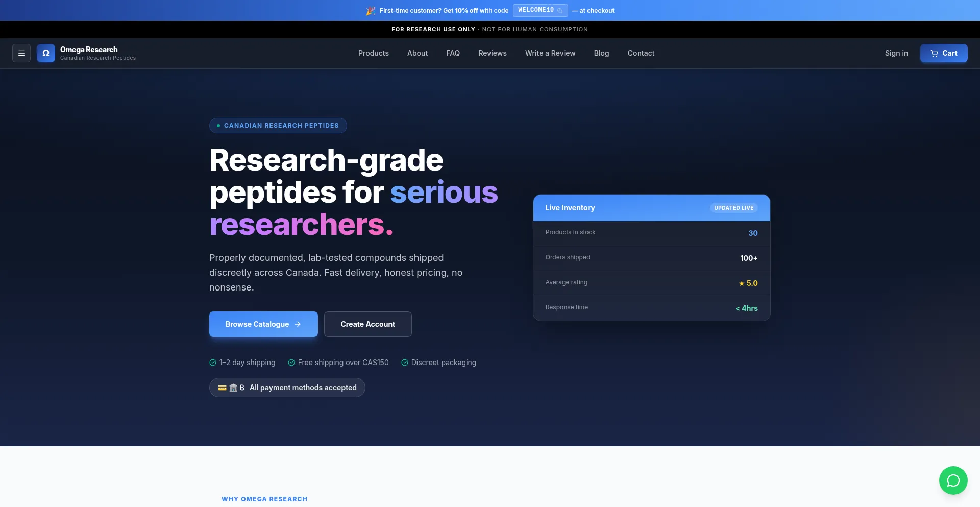
Task: Click the Discreet packaging checkmark icon
Action: [x=405, y=363]
